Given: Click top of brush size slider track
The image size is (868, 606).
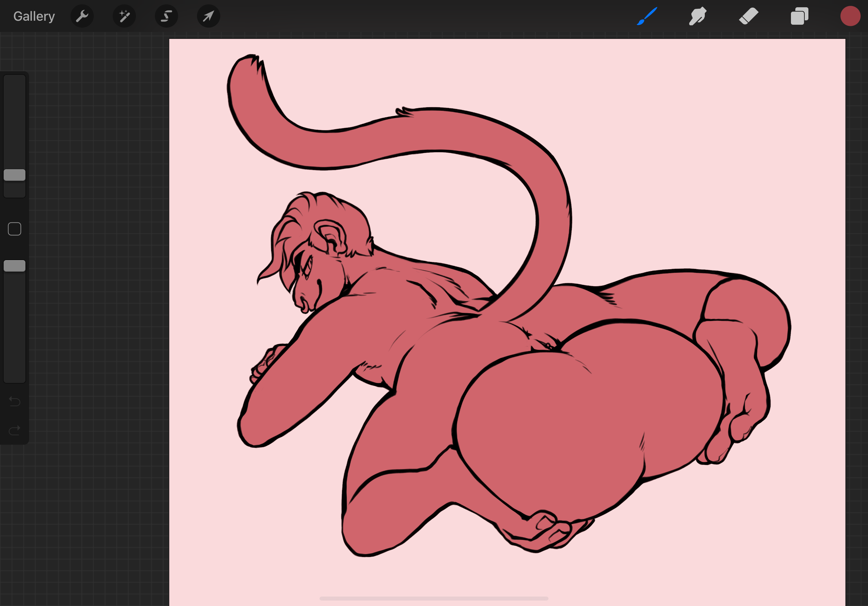Looking at the screenshot, I should 15,81.
